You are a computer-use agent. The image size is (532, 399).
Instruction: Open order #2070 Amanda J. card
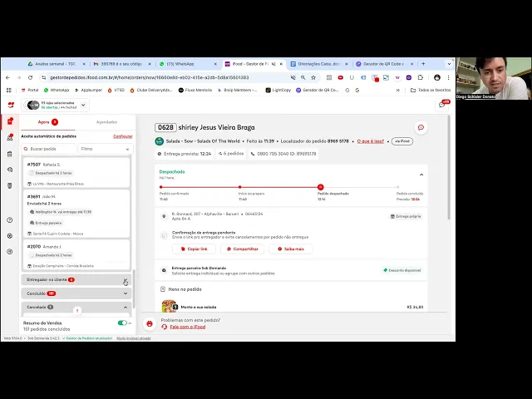(76, 254)
